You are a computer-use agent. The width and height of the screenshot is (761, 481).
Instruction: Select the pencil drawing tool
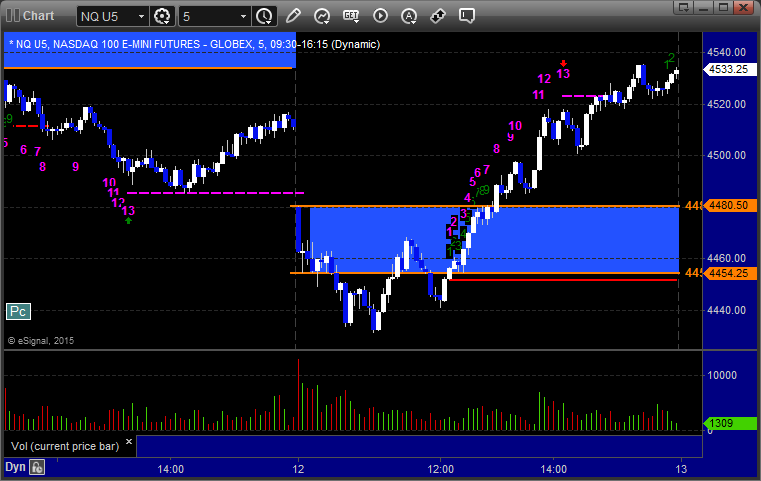pos(293,16)
